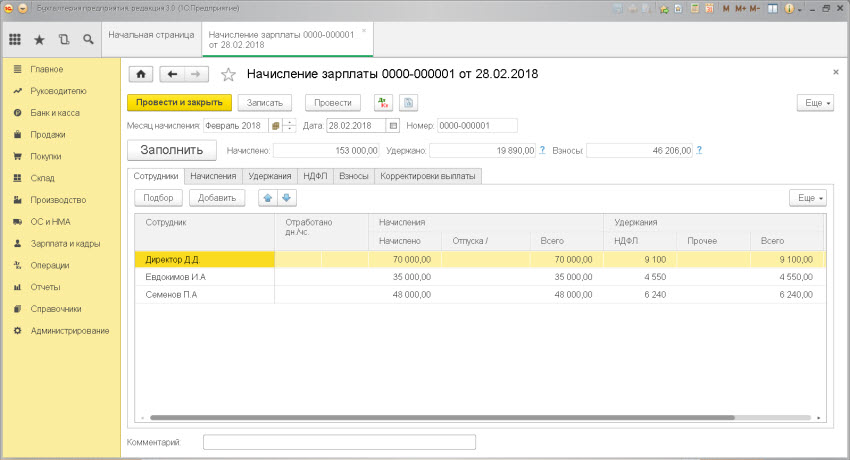Screen dimensions: 850x460
Task: Expand the top Еще dropdown menu
Action: (x=815, y=103)
